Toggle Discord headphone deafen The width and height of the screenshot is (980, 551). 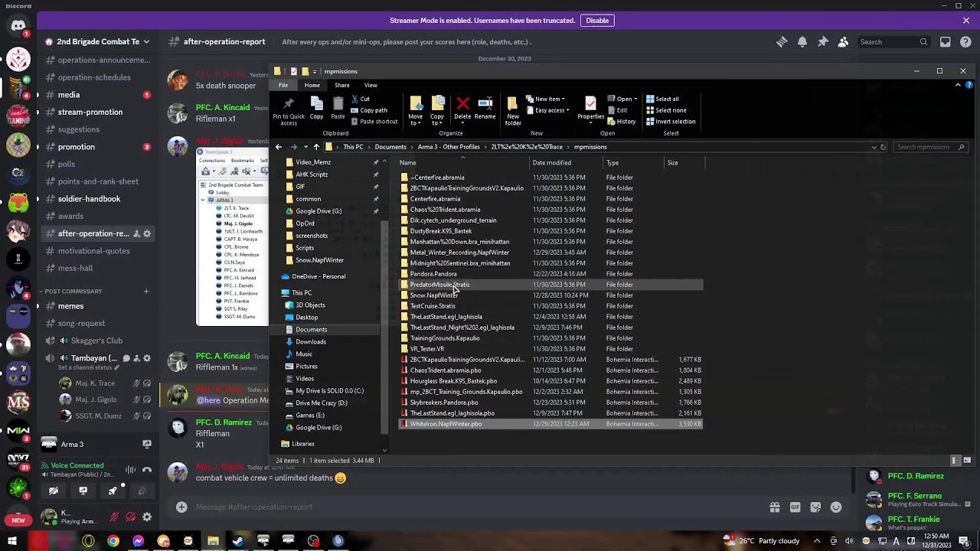coord(131,517)
